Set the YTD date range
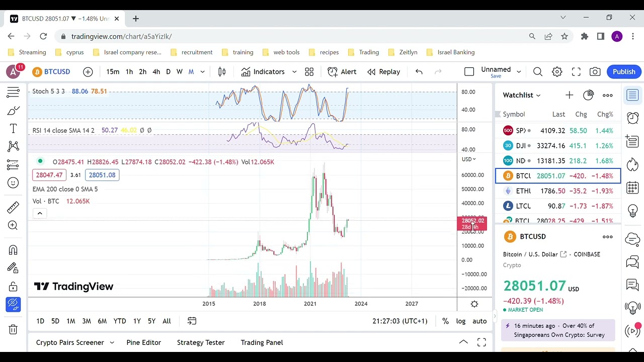The height and width of the screenshot is (362, 644). (x=120, y=321)
